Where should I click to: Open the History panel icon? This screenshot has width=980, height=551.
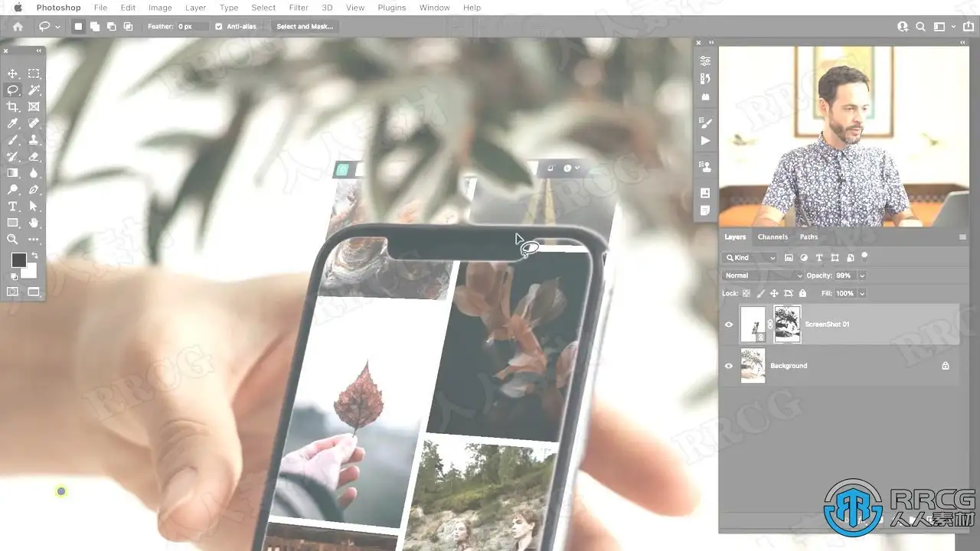click(705, 78)
